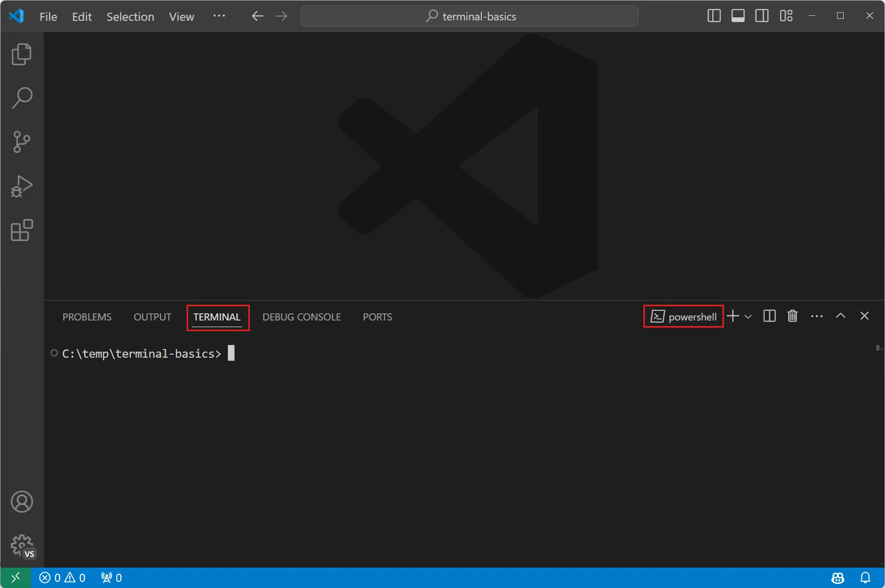Screen dimensions: 885x588
Task: Toggle the panel visibility
Action: tap(737, 16)
